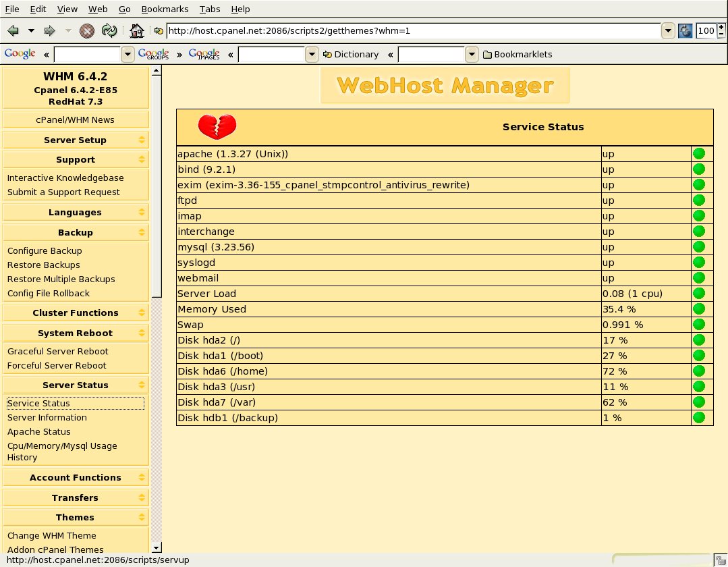Image resolution: width=728 pixels, height=567 pixels.
Task: Go to the browser Home page icon
Action: [137, 30]
